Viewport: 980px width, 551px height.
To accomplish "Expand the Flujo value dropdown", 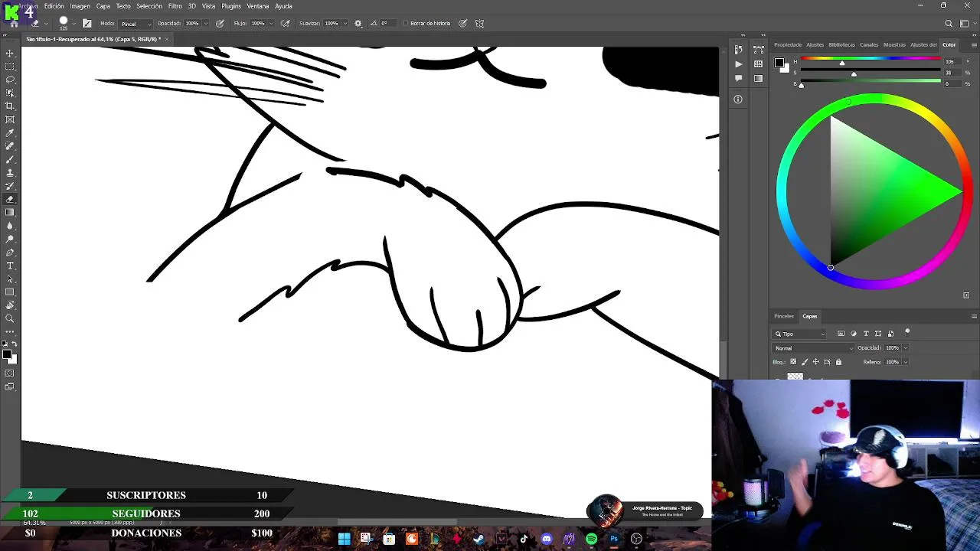I will click(x=272, y=24).
